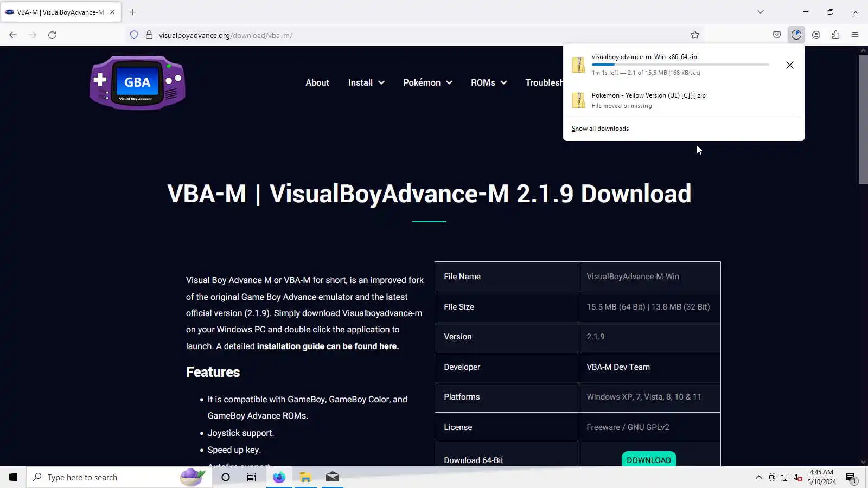The image size is (868, 488).
Task: Open the About menu item
Action: (317, 82)
